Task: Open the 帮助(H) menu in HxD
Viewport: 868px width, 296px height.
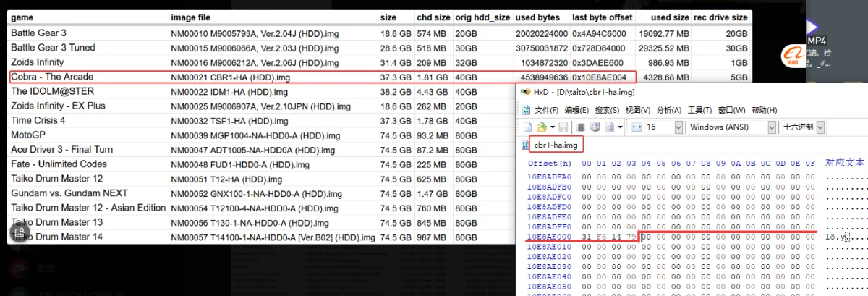Action: point(764,110)
